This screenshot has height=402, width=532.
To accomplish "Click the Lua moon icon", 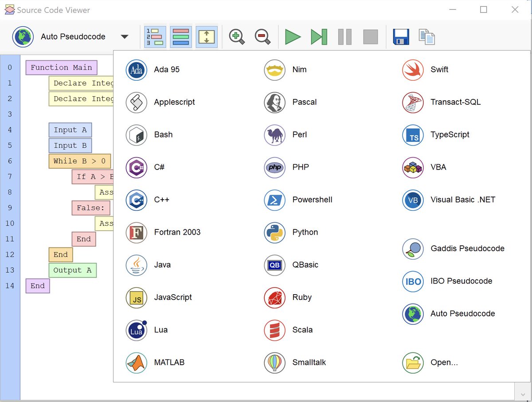I will (x=136, y=330).
